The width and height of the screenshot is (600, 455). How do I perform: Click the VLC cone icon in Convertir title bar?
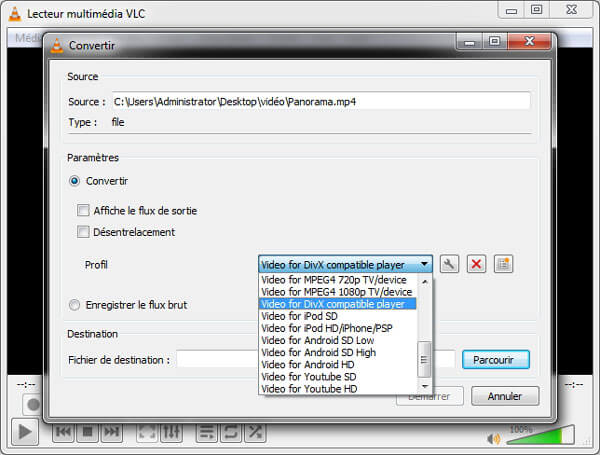pyautogui.click(x=57, y=46)
